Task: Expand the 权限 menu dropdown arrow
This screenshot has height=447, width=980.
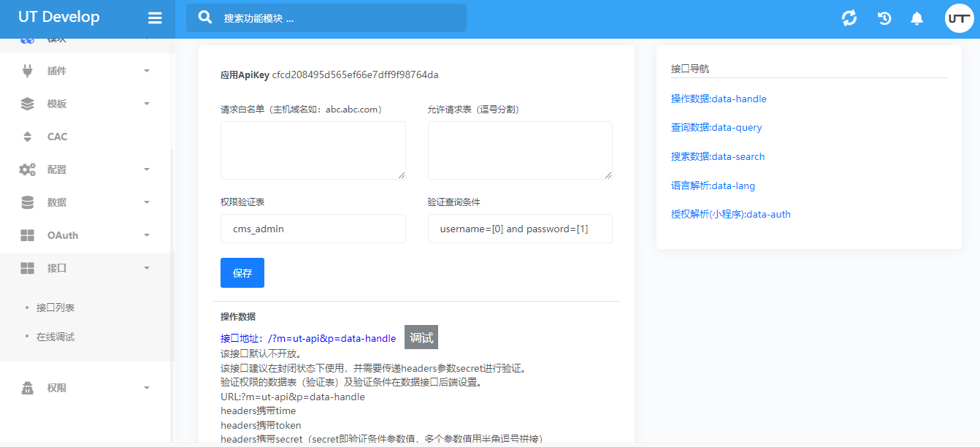Action: coord(147,388)
